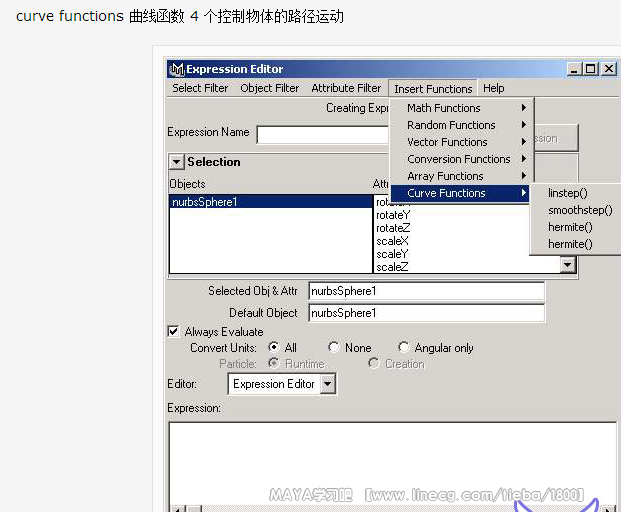
Task: Select the rotateZ attribute
Action: pyautogui.click(x=393, y=228)
